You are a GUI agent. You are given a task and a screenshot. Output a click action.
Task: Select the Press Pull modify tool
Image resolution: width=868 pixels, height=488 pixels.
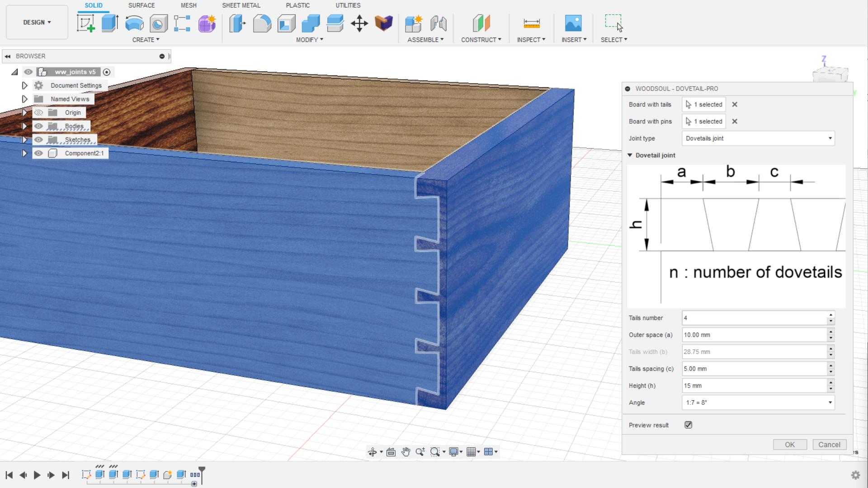coord(237,23)
